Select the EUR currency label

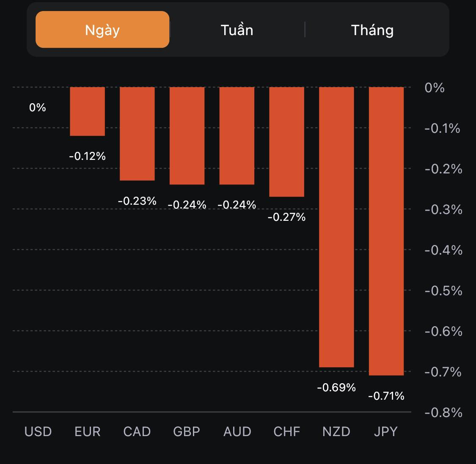(x=88, y=431)
